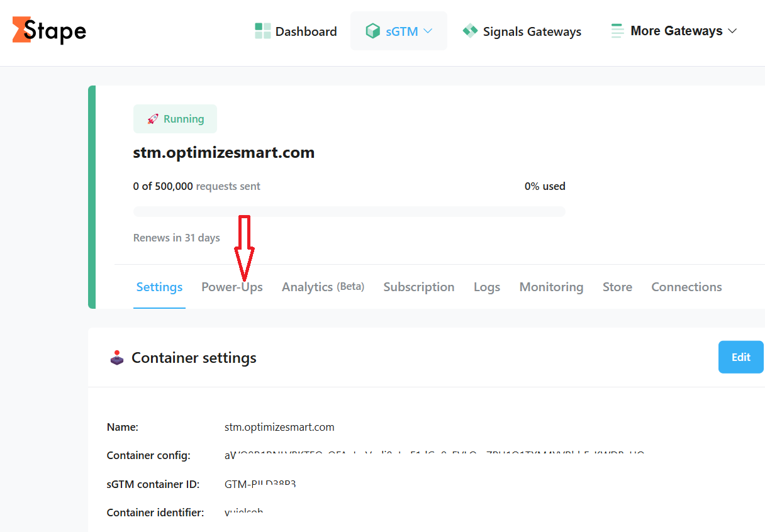
Task: Open the More Gateways dropdown
Action: (x=674, y=31)
